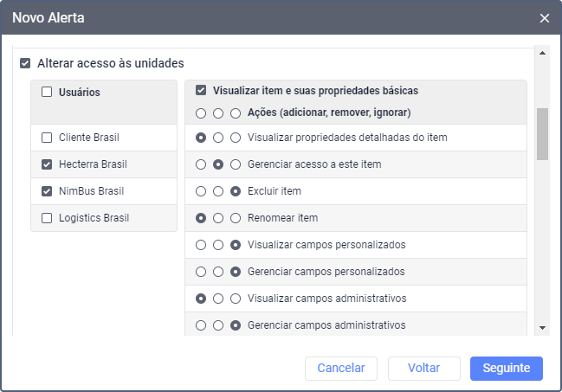Close the Novo Alerta dialog
The width and height of the screenshot is (562, 392).
pyautogui.click(x=544, y=17)
